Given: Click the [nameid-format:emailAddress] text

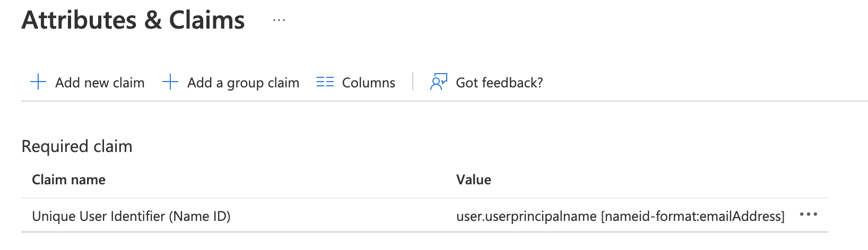Looking at the screenshot, I should pyautogui.click(x=692, y=216).
